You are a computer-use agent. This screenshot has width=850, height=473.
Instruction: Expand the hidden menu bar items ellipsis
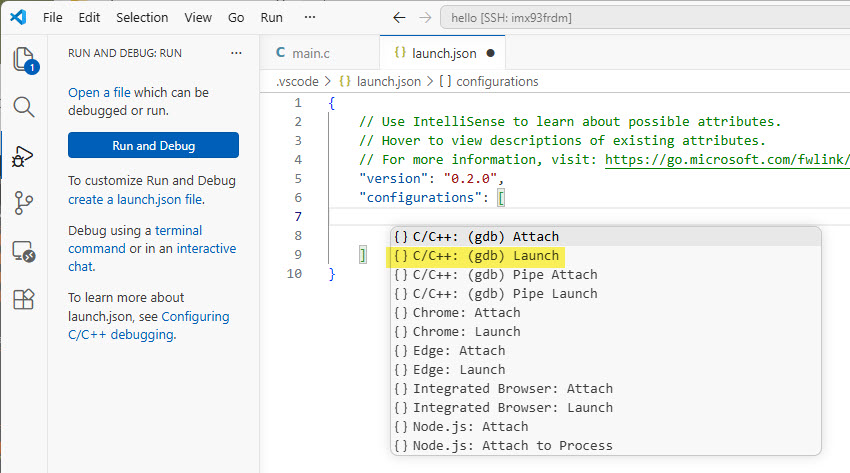coord(309,18)
